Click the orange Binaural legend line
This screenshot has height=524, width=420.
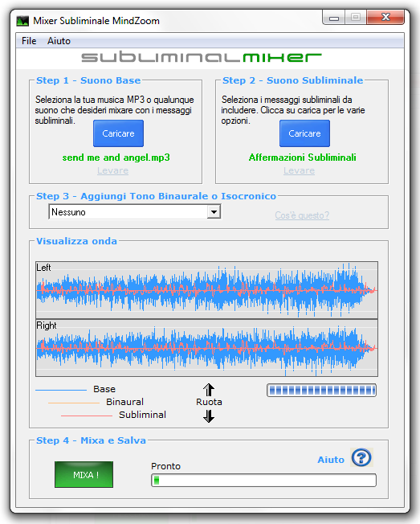(74, 403)
